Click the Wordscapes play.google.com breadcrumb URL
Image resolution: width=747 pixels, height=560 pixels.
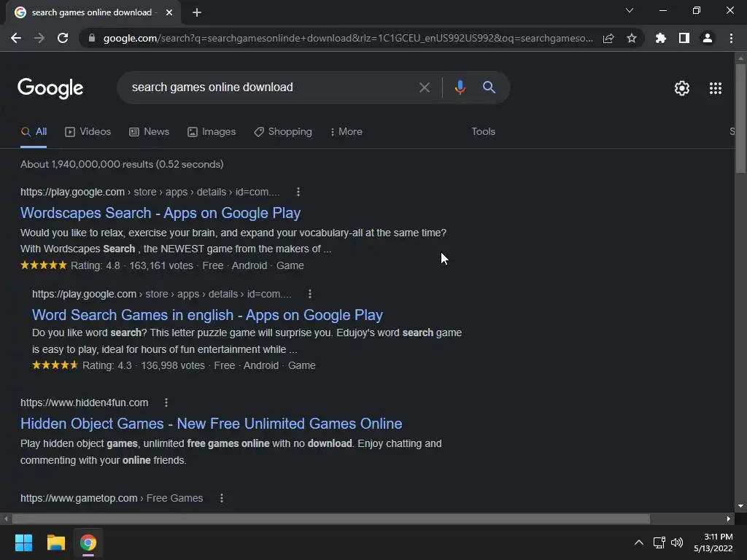[150, 192]
